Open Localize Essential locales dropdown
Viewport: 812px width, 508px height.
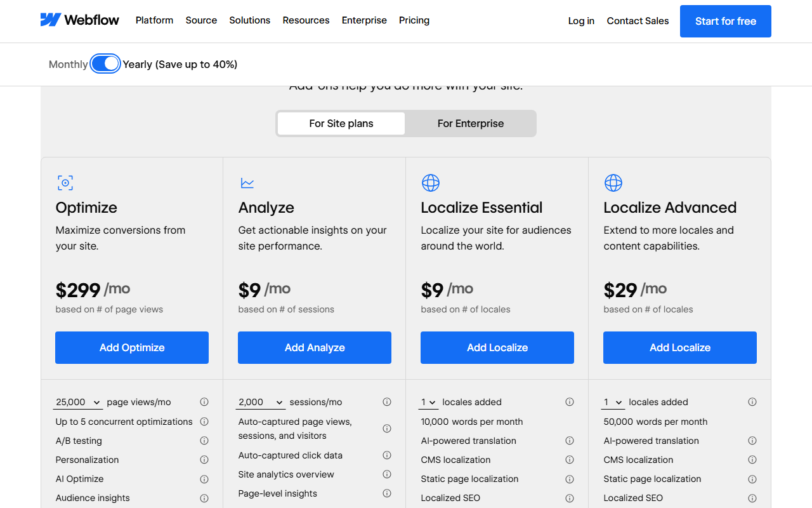(x=428, y=402)
